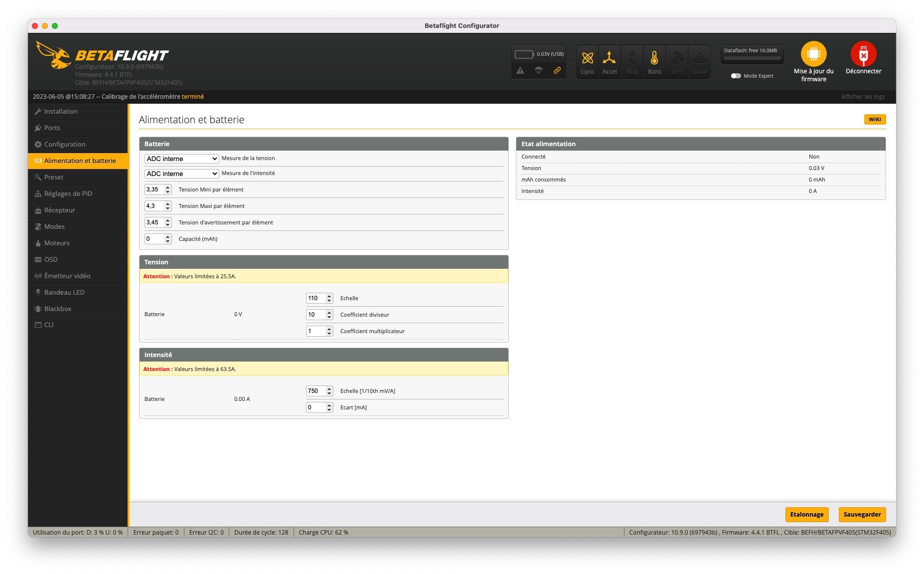Click the Configuration gear icon
This screenshot has width=924, height=574.
[38, 144]
